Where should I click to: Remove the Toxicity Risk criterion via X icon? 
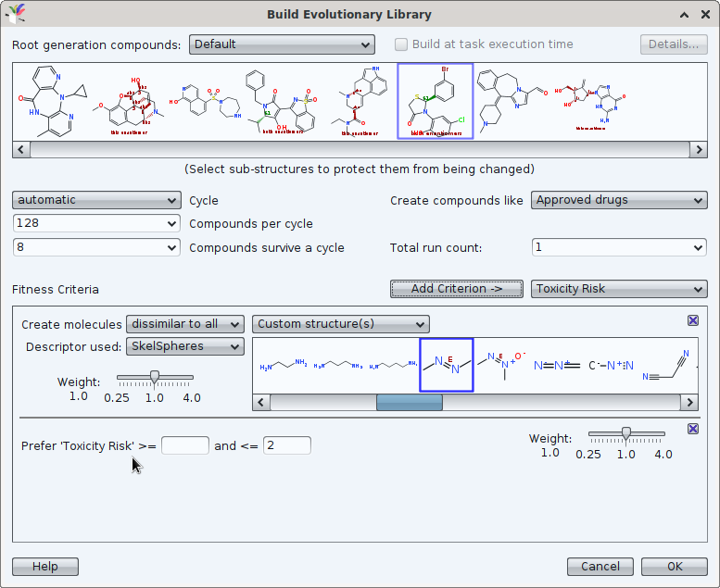[x=693, y=429]
